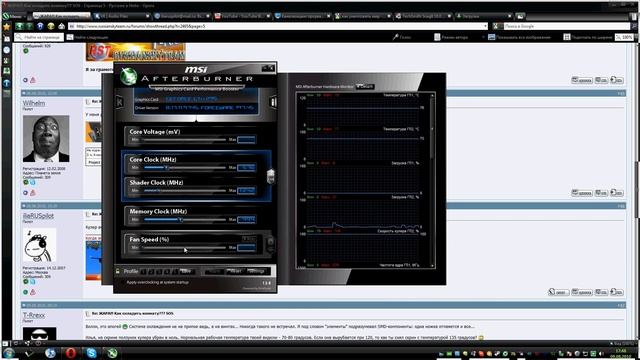Click the browser address bar URL
Image resolution: width=640 pixels, height=360 pixels.
(x=278, y=26)
